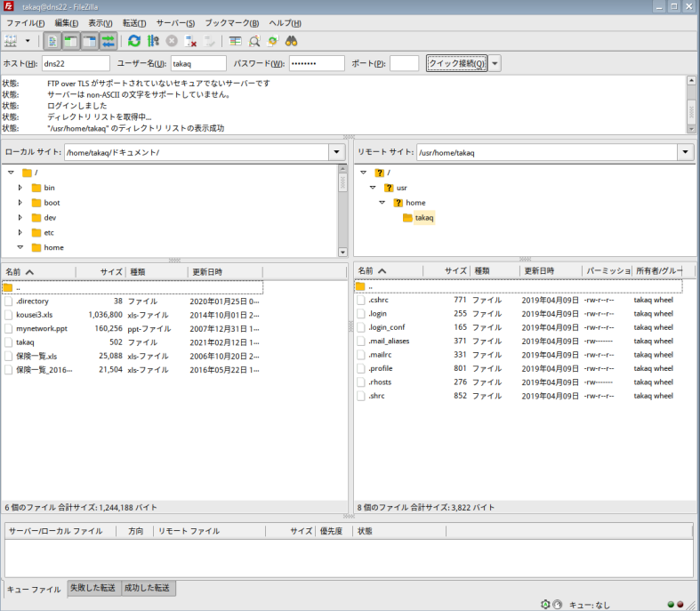
Task: Toggle remote directory tree display
Action: click(x=90, y=42)
